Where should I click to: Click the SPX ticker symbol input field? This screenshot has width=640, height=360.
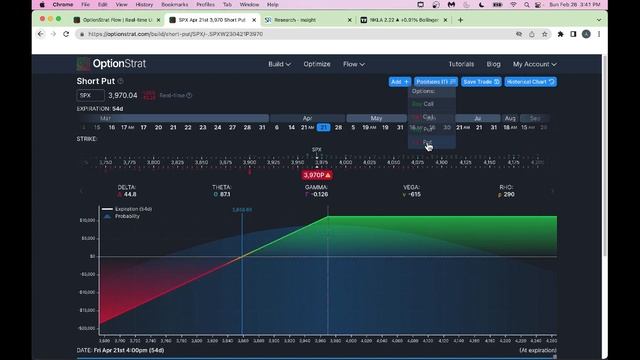(90, 96)
